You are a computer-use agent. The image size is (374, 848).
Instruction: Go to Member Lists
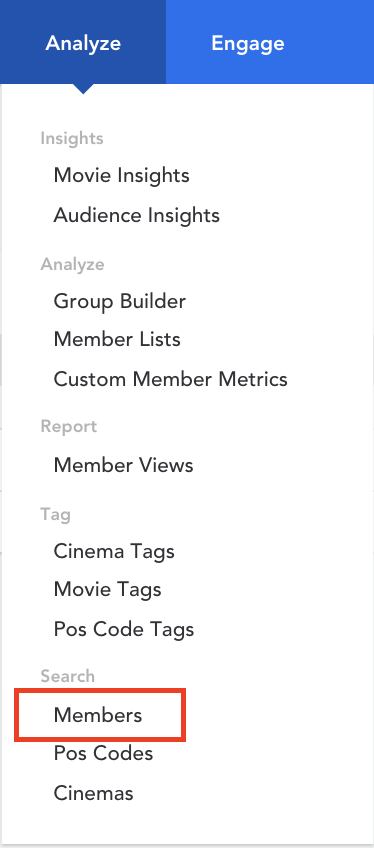(x=117, y=340)
